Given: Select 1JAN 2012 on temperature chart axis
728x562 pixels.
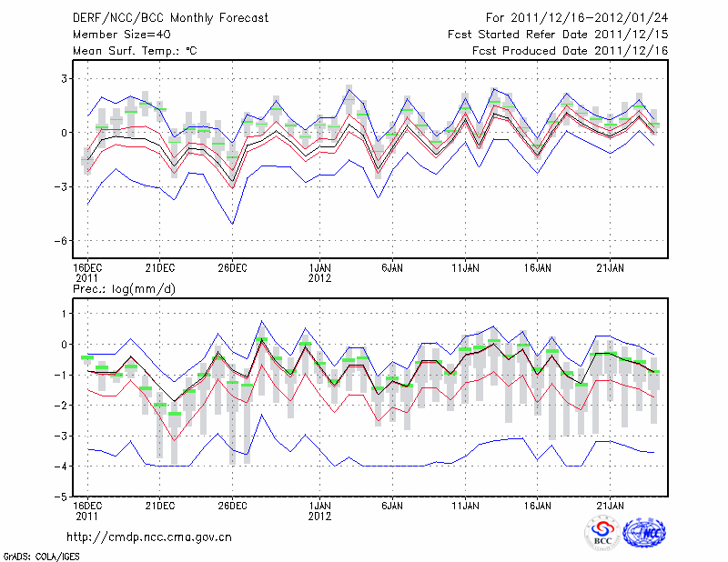Looking at the screenshot, I should click(x=319, y=272).
